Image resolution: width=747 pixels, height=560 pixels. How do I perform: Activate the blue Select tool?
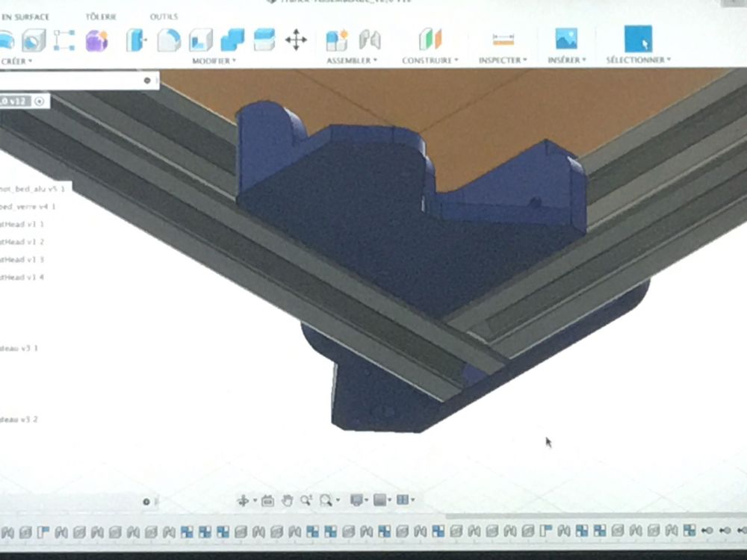coord(638,39)
